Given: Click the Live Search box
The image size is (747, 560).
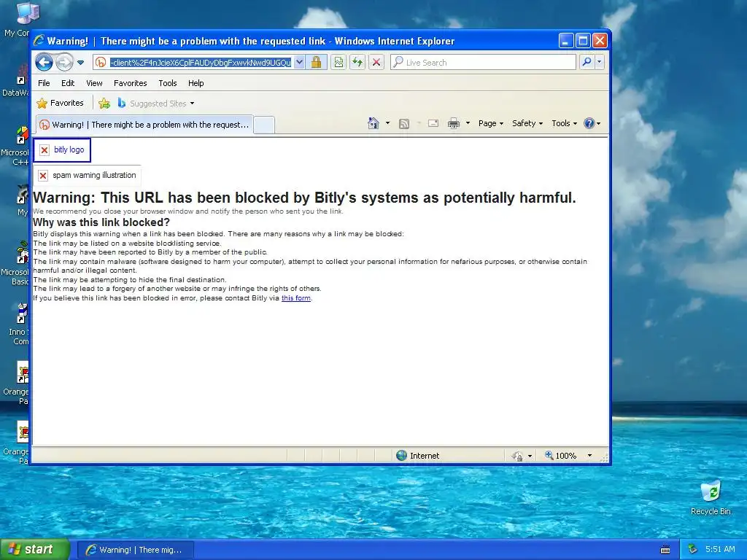Looking at the screenshot, I should click(x=484, y=63).
